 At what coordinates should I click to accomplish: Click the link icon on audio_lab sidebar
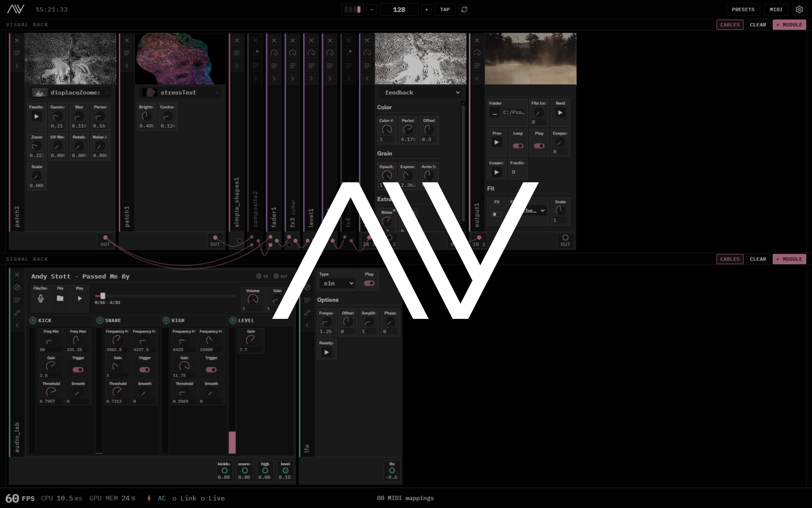[17, 313]
